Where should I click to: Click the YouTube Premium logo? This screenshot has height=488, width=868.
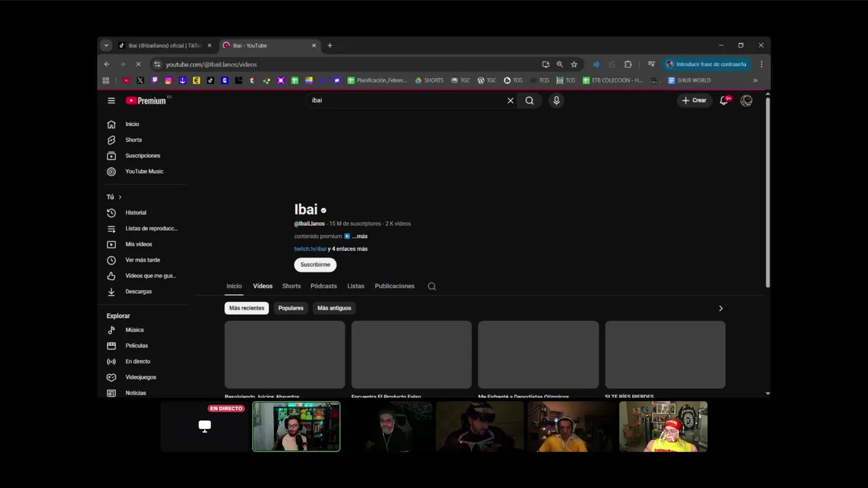coord(146,100)
